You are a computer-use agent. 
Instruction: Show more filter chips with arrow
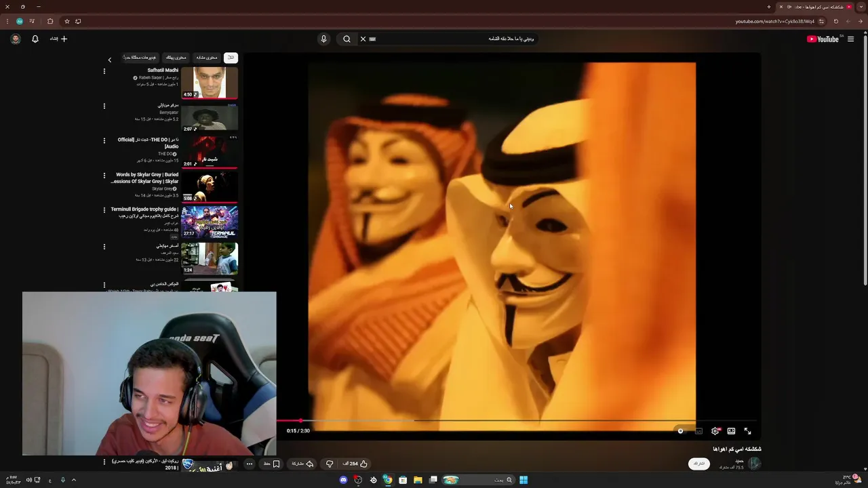pos(110,60)
